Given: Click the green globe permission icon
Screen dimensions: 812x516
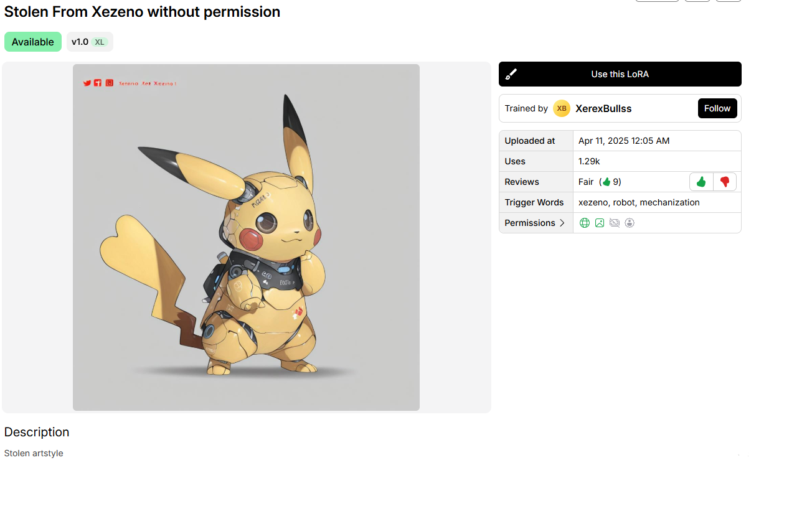Looking at the screenshot, I should pyautogui.click(x=585, y=223).
